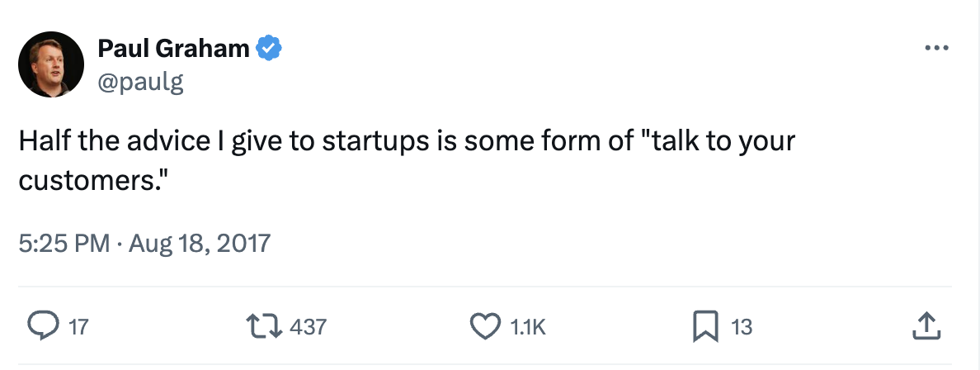Click the 5:25 PM timestamp
Image resolution: width=980 pixels, height=370 pixels.
pyautogui.click(x=64, y=244)
